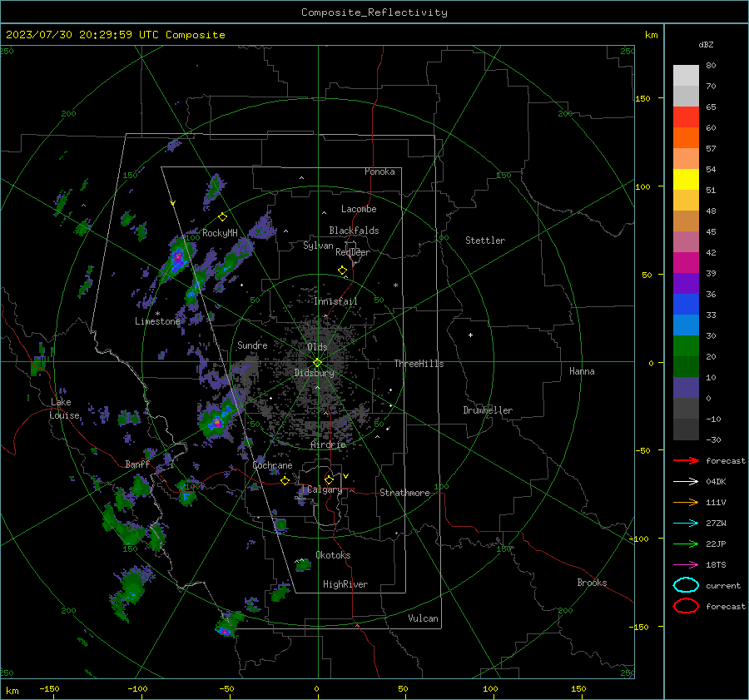Click the Calgary city label
This screenshot has height=700, width=749.
(325, 489)
